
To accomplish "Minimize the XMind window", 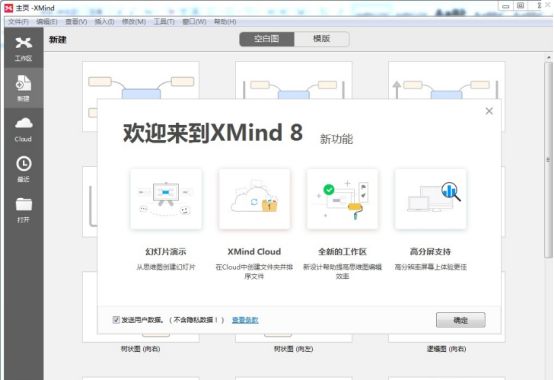I will (x=506, y=6).
